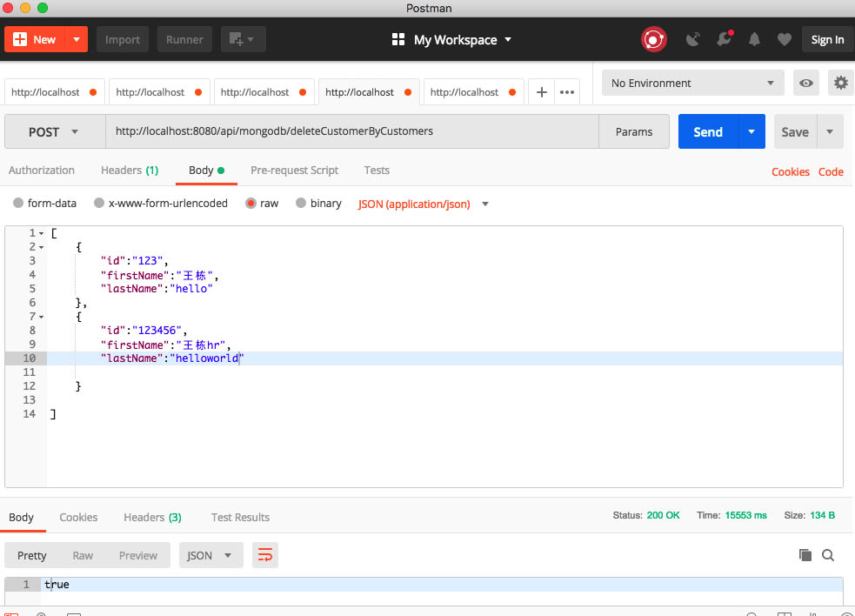Copy response using the copy icon
Viewport: 855px width, 616px height.
[805, 555]
